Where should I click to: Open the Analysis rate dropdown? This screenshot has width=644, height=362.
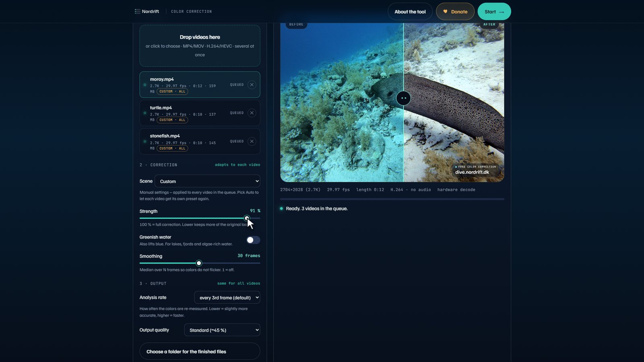[227, 298]
